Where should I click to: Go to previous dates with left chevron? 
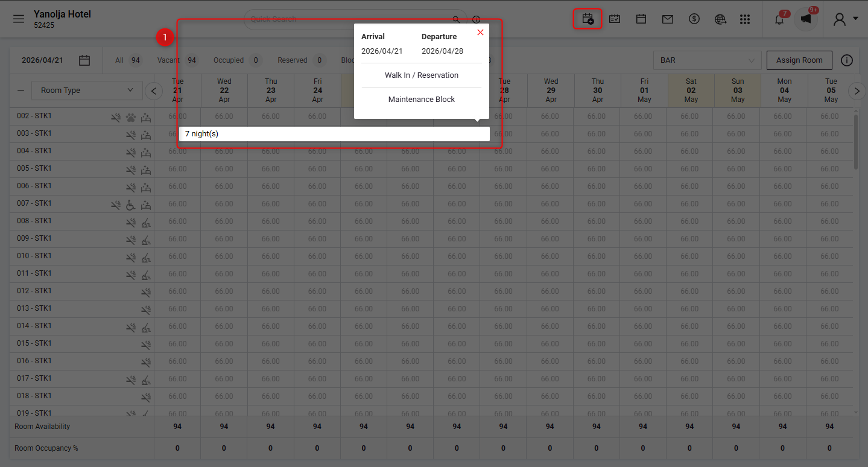[154, 91]
